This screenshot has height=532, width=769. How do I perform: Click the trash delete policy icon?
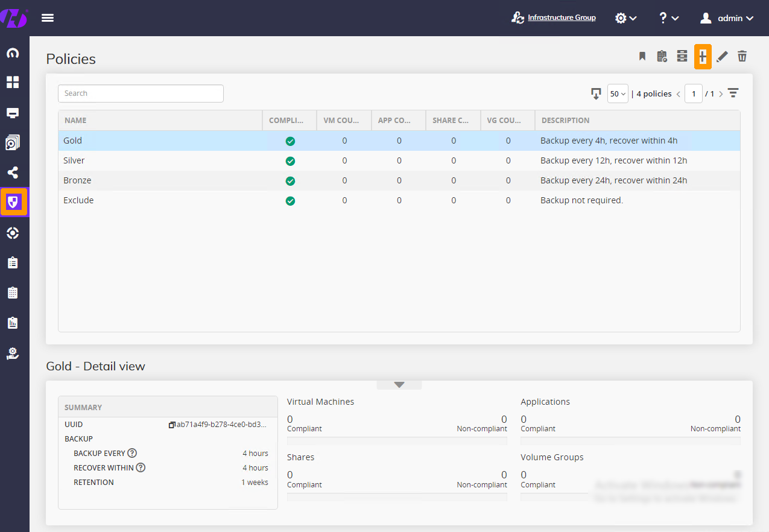[x=742, y=57]
